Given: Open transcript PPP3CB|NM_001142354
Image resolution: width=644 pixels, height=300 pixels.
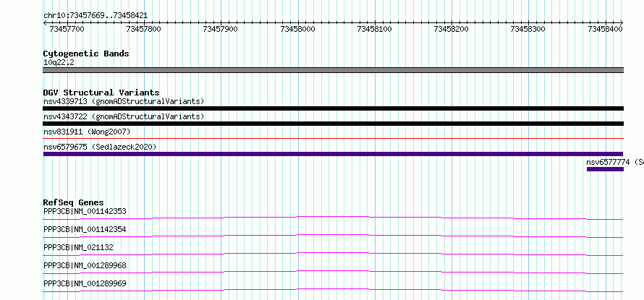Looking at the screenshot, I should (x=85, y=229).
